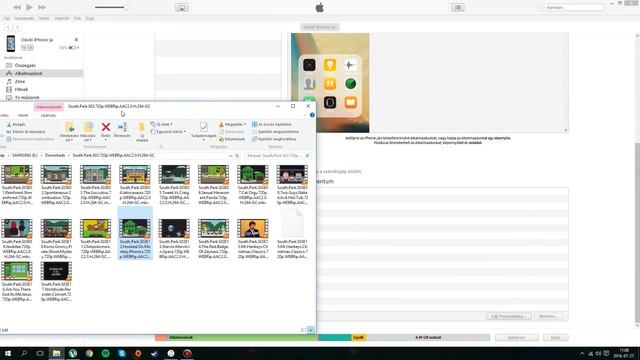Image resolution: width=640 pixels, height=360 pixels.
Task: Open the iTunes list view button
Action: 458,7
